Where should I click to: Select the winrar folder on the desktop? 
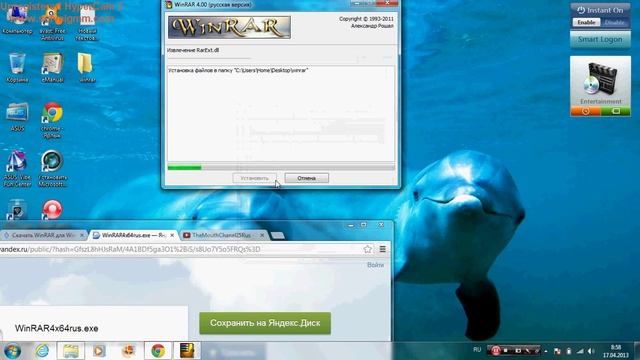pos(87,67)
